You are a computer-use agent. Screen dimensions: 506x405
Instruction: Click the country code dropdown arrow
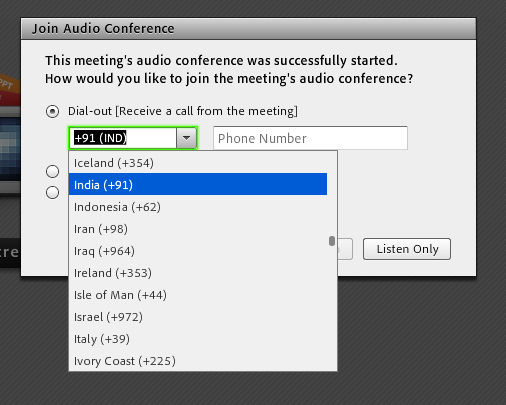click(x=186, y=138)
